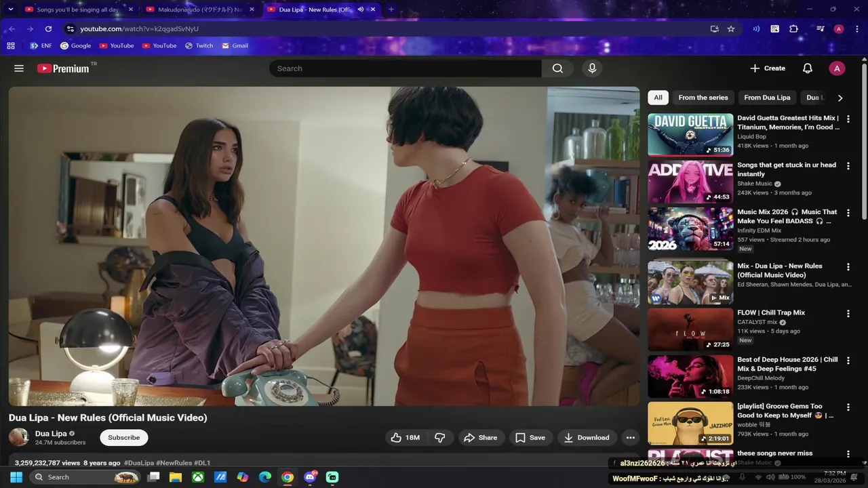Open the notifications bell
The width and height of the screenshot is (868, 488).
(x=808, y=68)
